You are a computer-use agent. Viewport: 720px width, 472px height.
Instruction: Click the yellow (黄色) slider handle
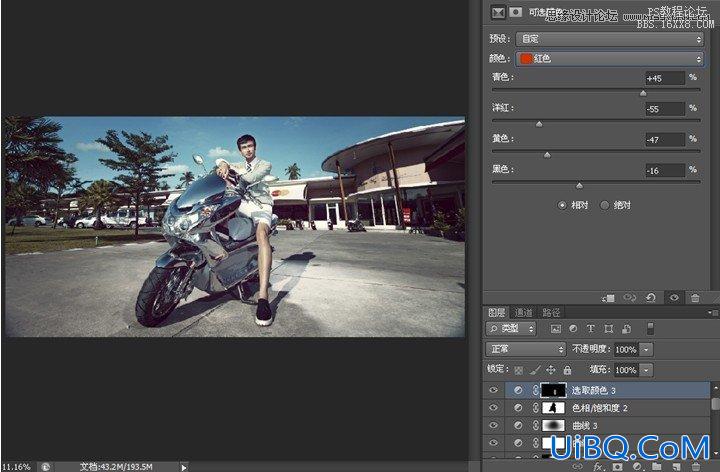pos(547,155)
